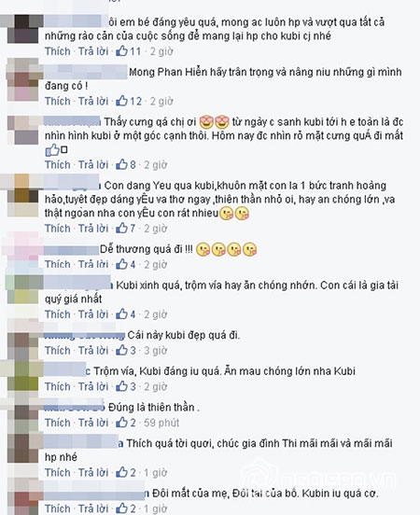The image size is (420, 515).
Task: Click thumb icon on 'Dễ thương quá đi' comment
Action: coord(121,264)
